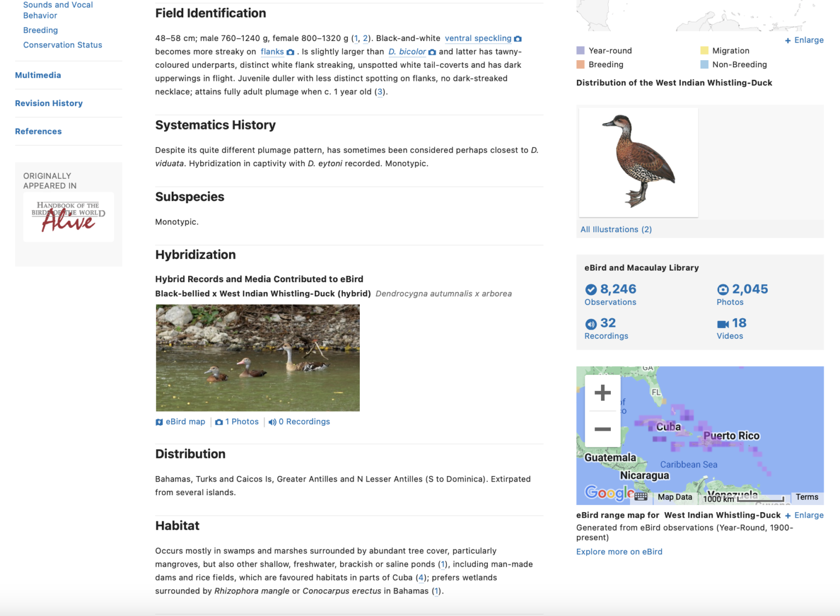Click the Year-round legend color swatch

click(x=581, y=51)
